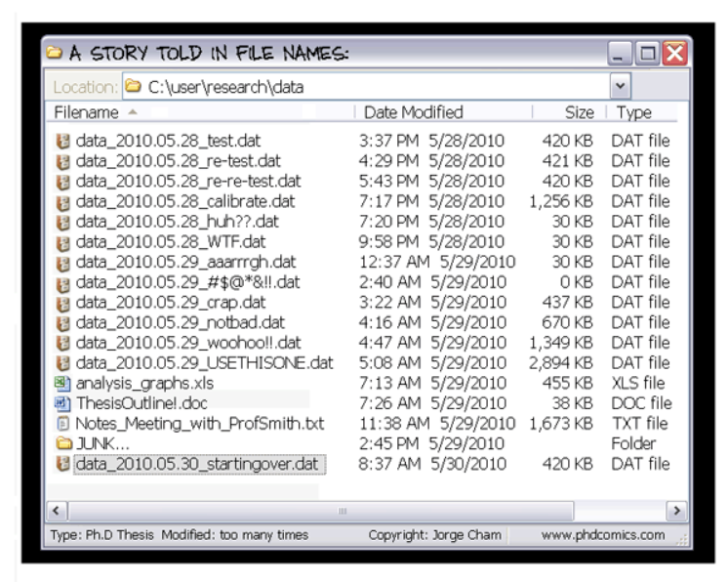
Task: Sort files by Date Modified column
Action: click(x=413, y=112)
